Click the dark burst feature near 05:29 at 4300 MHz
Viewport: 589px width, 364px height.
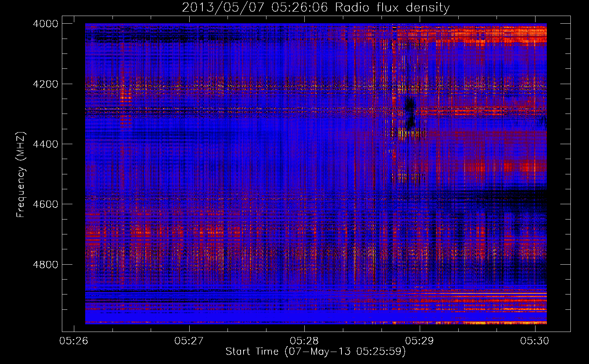(410, 114)
